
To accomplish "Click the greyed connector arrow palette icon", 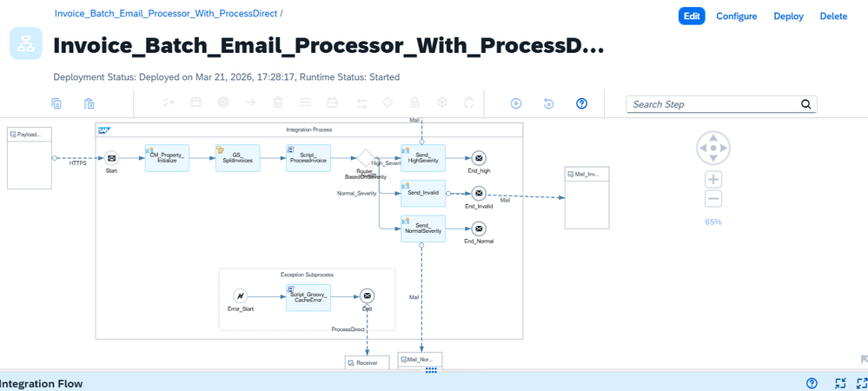I will tap(250, 103).
